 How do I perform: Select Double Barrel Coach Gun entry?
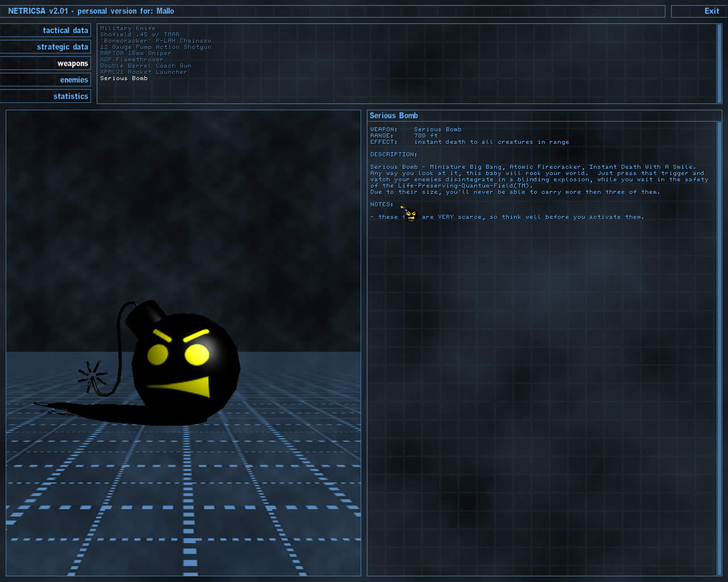146,66
